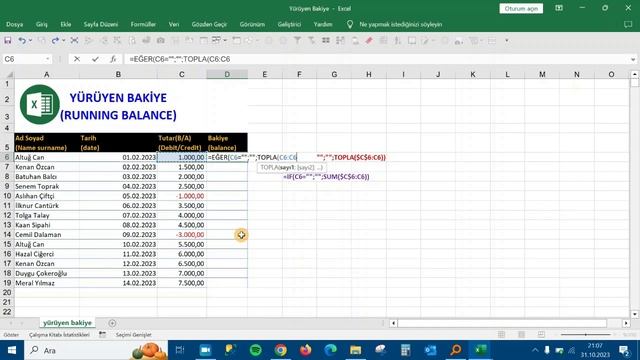640x360 pixels.
Task: Open the Ekle ribbon tab
Action: [x=66, y=24]
